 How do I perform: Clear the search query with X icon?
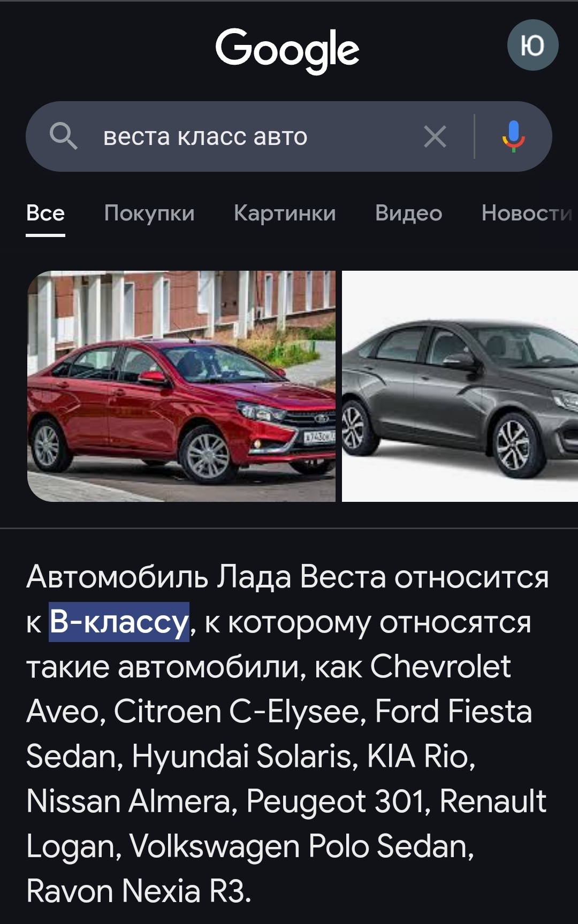tap(435, 136)
